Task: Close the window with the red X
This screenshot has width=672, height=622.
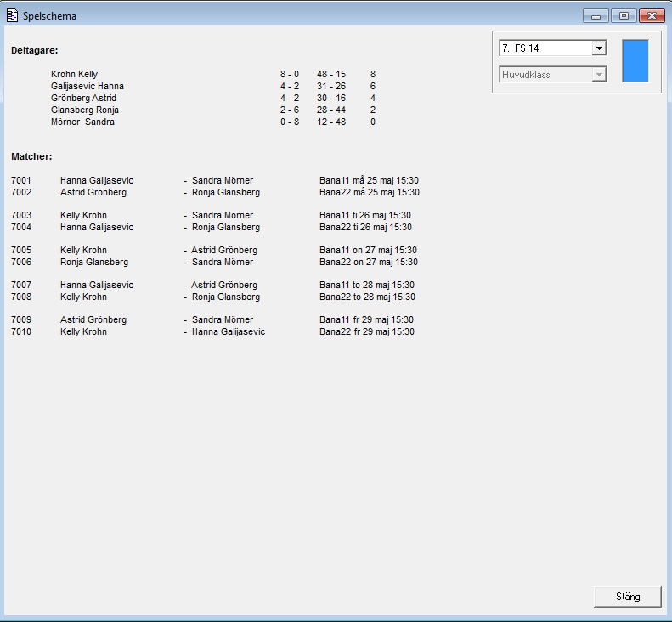Action: point(652,15)
